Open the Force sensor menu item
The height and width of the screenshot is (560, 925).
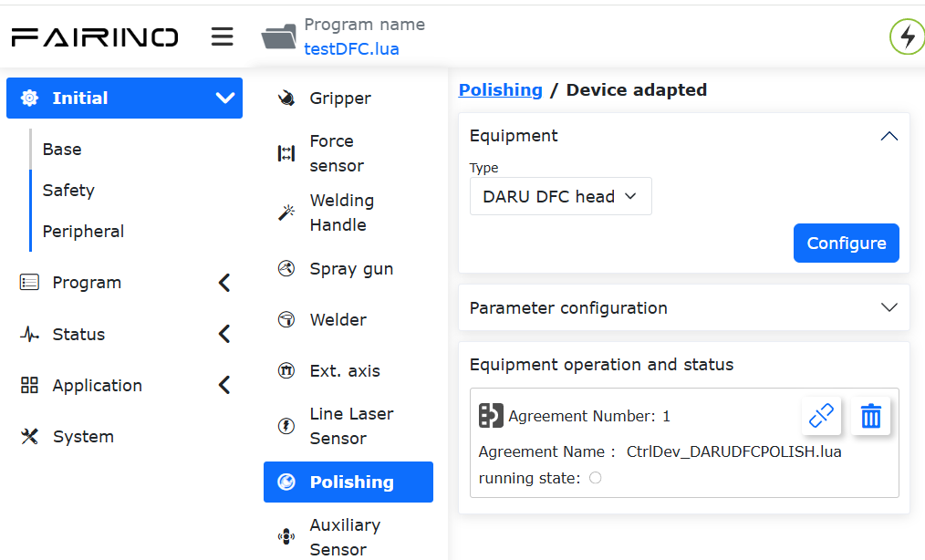pos(348,153)
